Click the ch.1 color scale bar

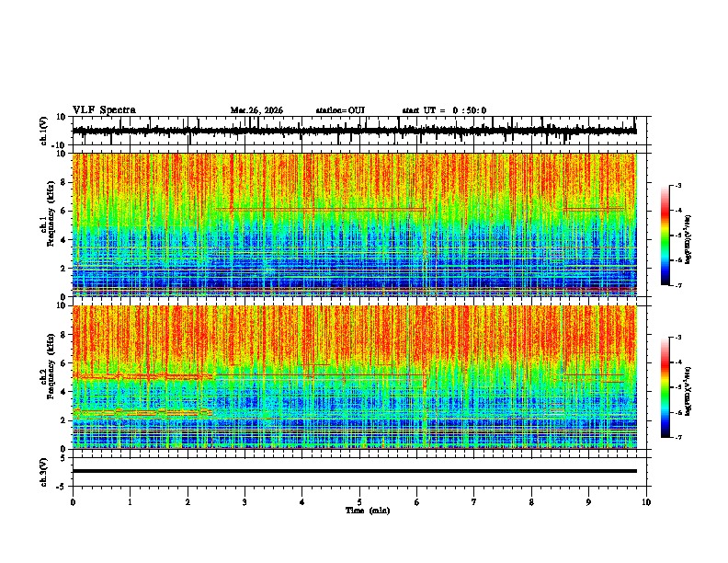point(665,236)
